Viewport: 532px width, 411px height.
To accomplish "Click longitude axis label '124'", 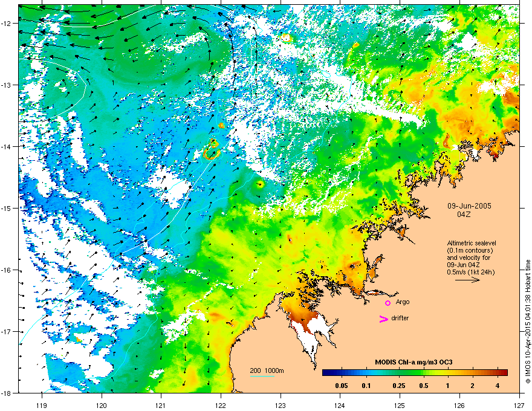I will (340, 405).
